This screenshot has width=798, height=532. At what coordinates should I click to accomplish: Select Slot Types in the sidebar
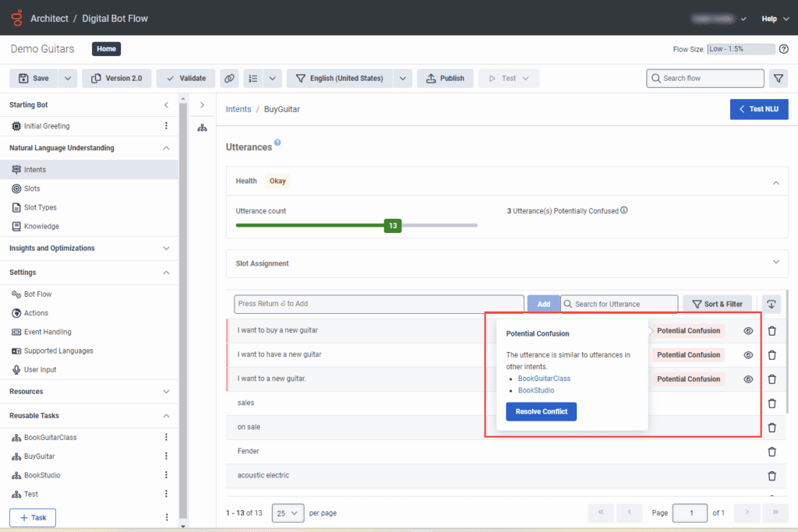pos(40,208)
